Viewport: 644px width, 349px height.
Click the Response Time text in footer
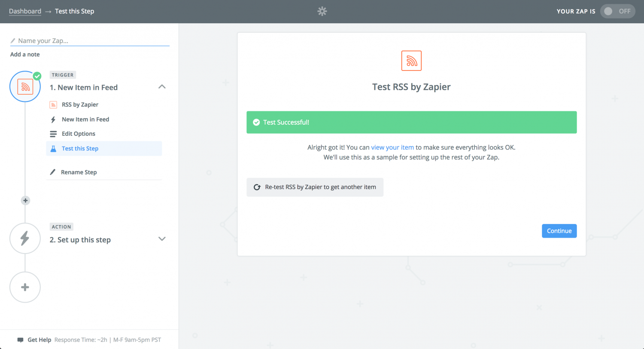point(108,340)
